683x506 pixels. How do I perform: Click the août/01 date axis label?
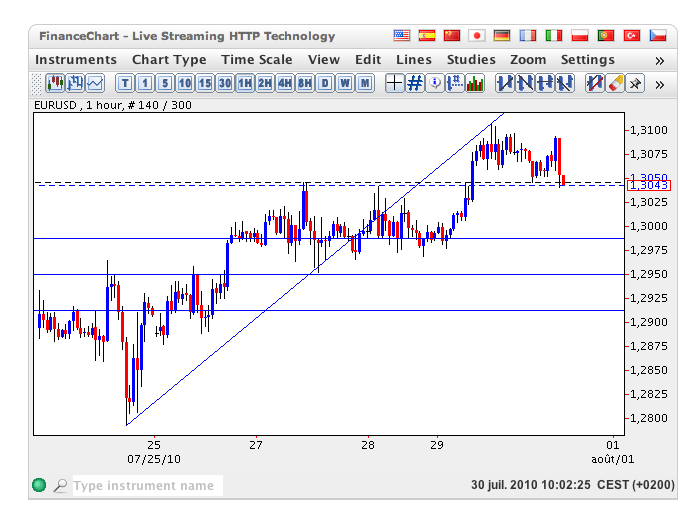click(x=612, y=459)
